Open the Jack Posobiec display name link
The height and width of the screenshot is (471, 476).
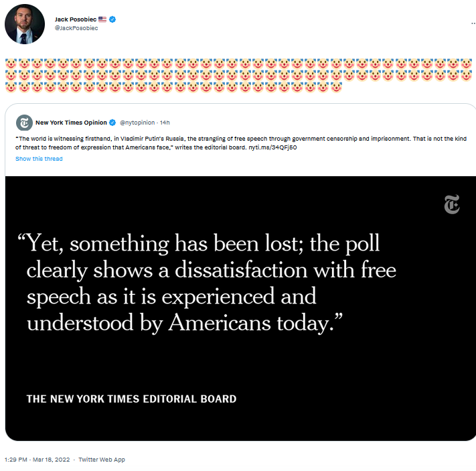76,19
